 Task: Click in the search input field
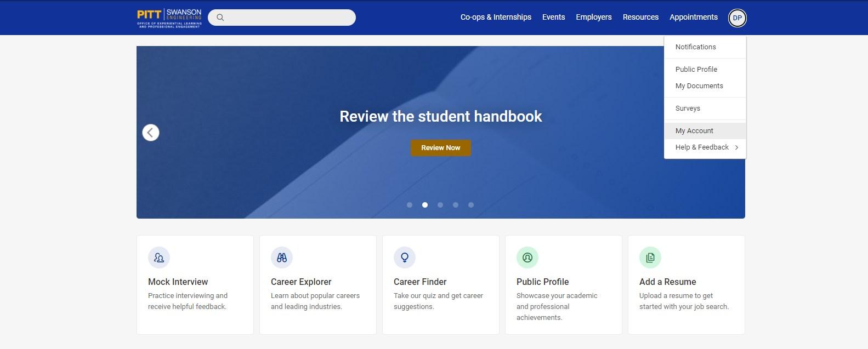coord(282,18)
